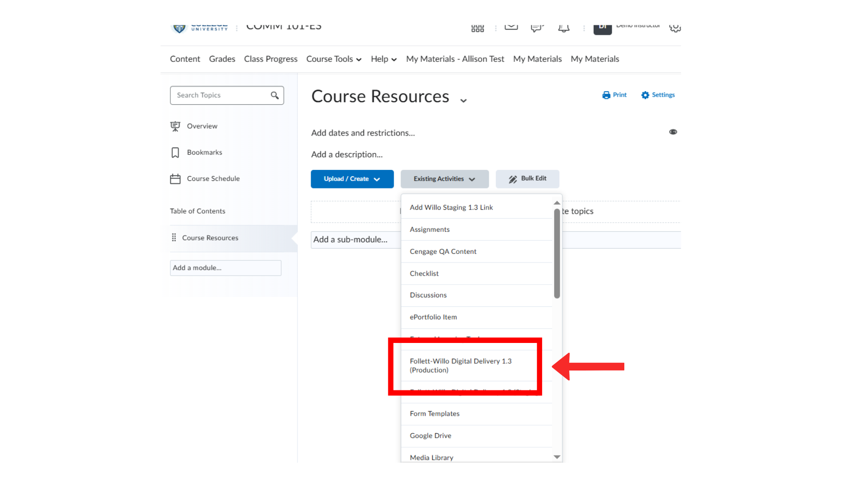Open Overview in the sidebar
The width and height of the screenshot is (868, 488).
[202, 126]
